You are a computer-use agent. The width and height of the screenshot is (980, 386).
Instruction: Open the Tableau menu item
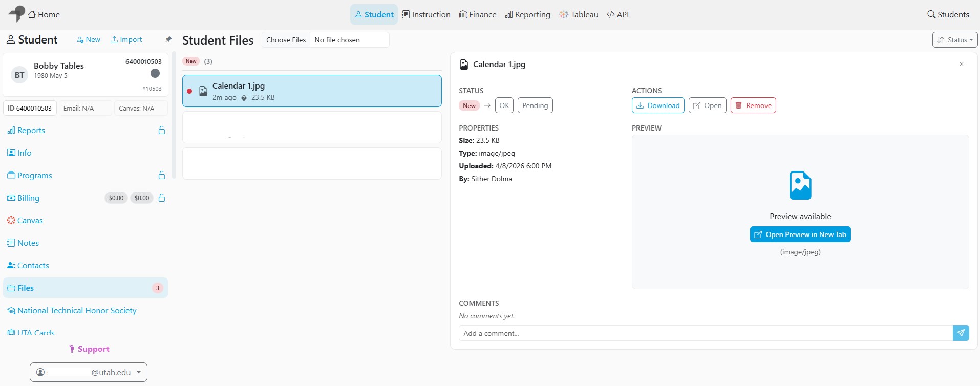[579, 14]
